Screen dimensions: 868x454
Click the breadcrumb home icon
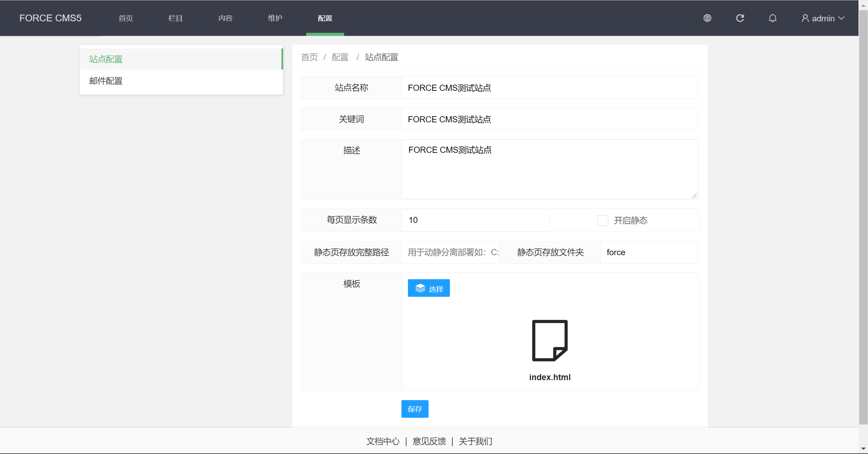pyautogui.click(x=311, y=57)
